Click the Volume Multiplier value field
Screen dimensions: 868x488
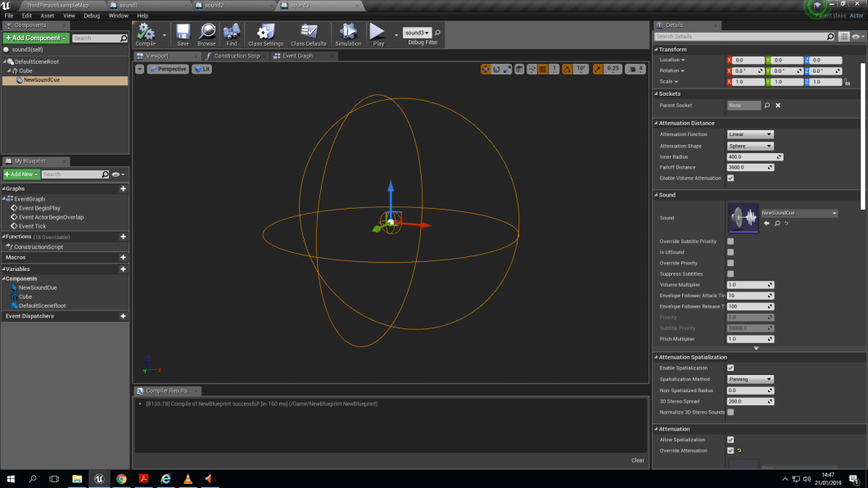[x=749, y=285]
